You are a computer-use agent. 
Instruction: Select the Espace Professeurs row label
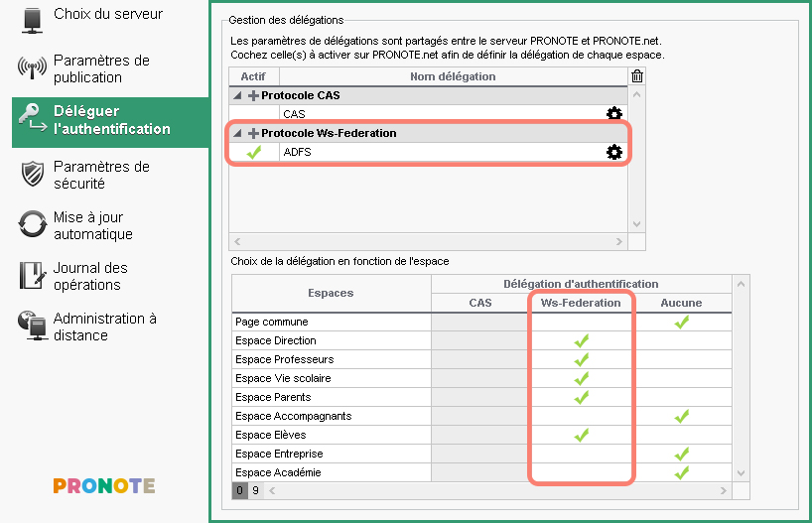(x=284, y=360)
